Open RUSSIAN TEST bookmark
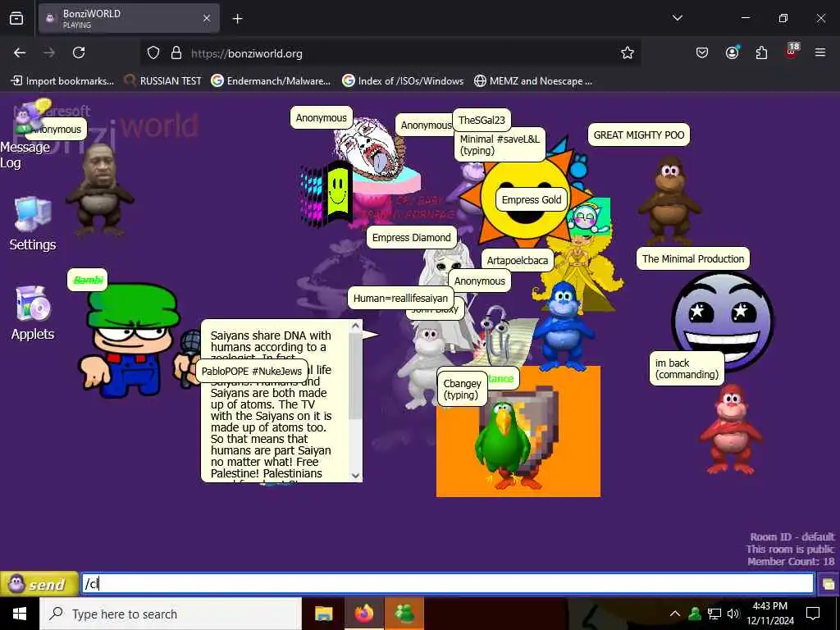The image size is (840, 630). [163, 81]
